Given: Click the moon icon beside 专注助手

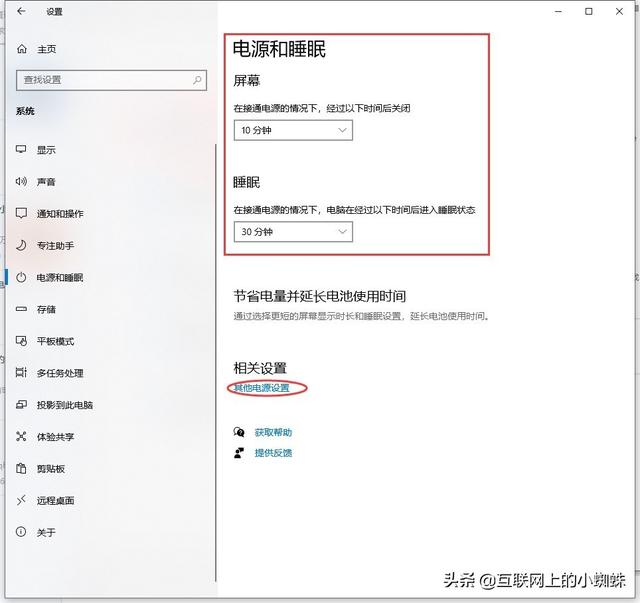Looking at the screenshot, I should pos(21,245).
